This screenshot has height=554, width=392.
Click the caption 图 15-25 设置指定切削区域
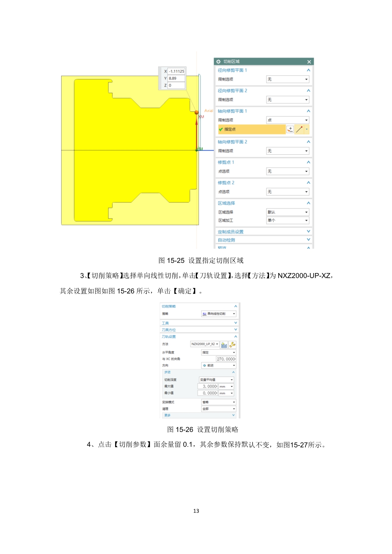pyautogui.click(x=201, y=261)
